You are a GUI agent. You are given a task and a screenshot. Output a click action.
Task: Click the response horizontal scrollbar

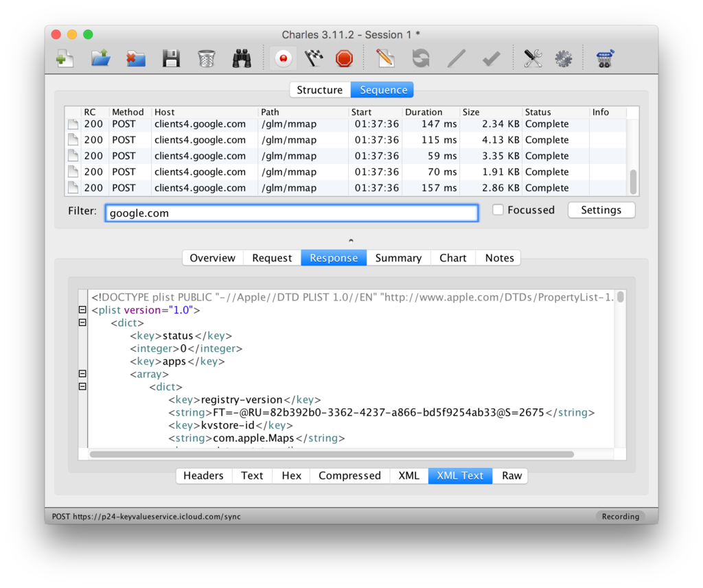[332, 454]
